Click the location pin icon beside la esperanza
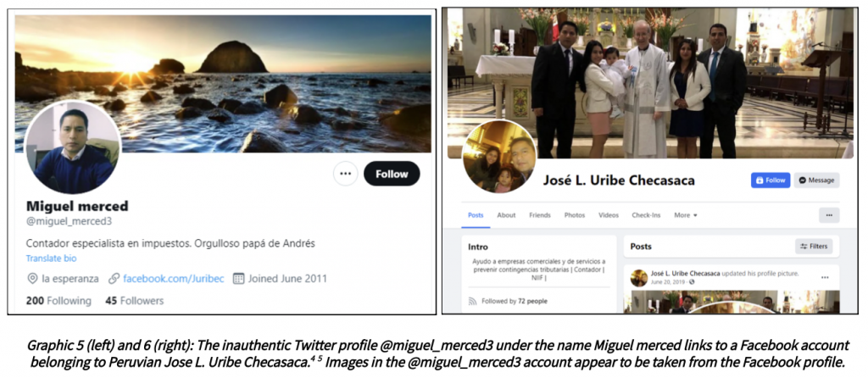Screen dimensions: 868x378 [x=33, y=278]
